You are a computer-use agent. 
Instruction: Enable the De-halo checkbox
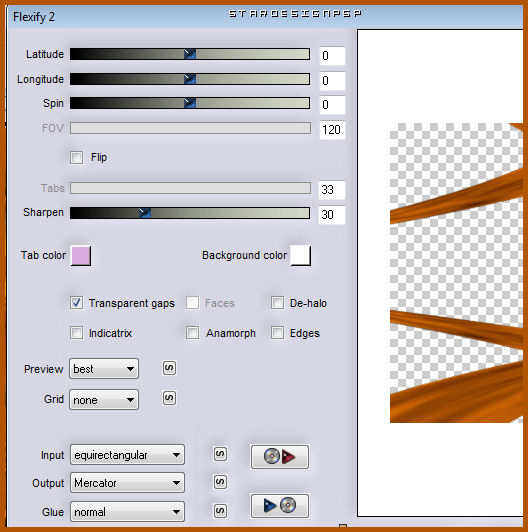[x=277, y=303]
